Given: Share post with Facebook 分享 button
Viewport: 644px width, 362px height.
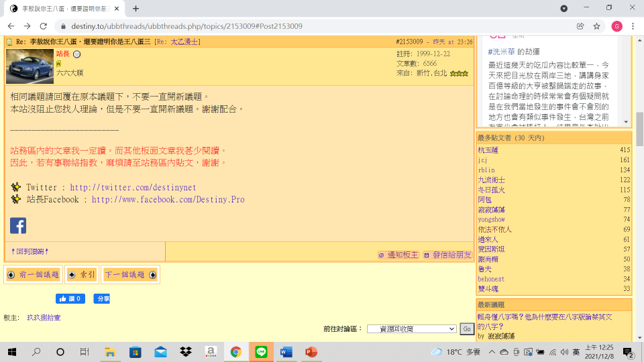Looking at the screenshot, I should (101, 299).
